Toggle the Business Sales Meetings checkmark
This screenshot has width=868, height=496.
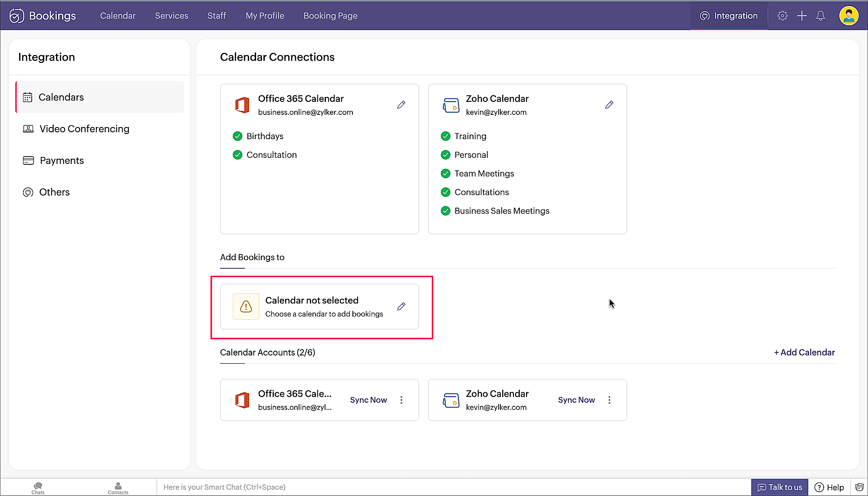(x=445, y=211)
